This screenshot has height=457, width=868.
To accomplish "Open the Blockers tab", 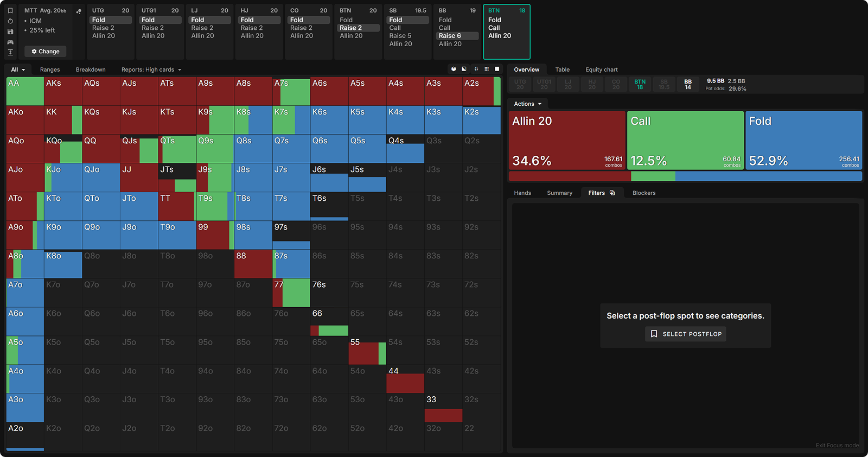I will tap(643, 193).
